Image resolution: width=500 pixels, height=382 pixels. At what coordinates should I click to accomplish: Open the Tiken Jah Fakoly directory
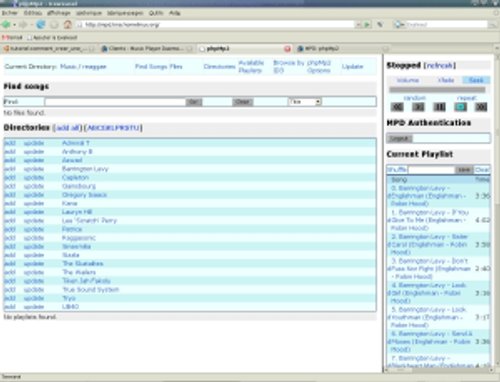click(86, 281)
